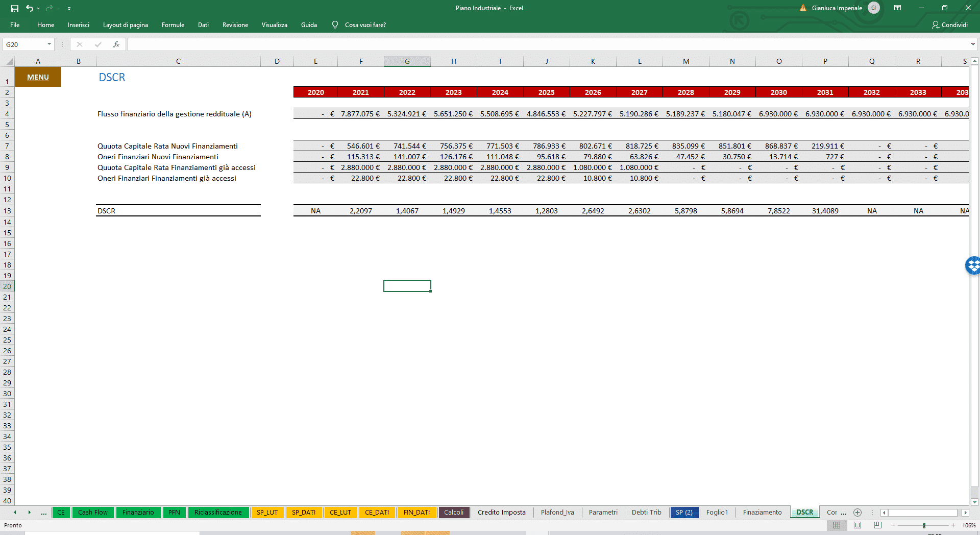Click the Select All corner triangle

[9, 62]
